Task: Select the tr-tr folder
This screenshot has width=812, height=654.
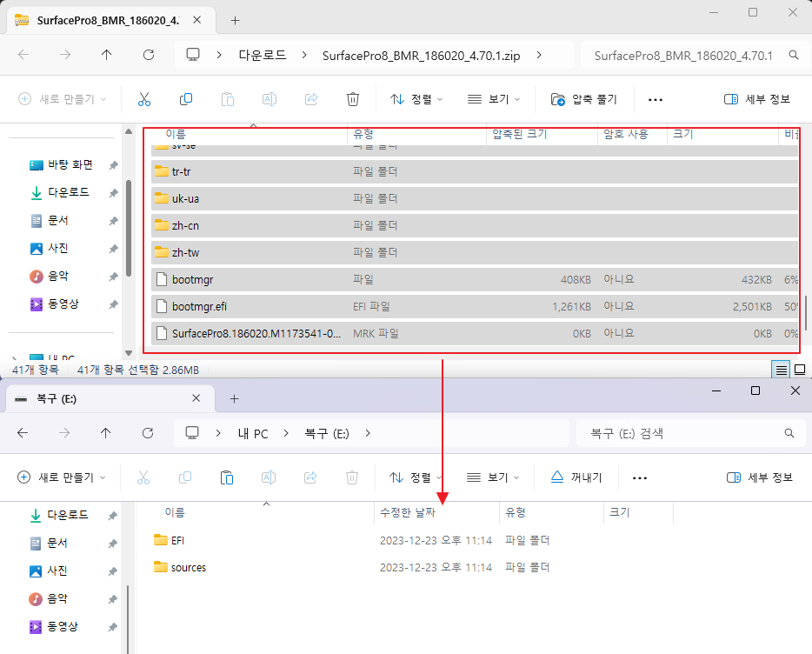Action: (475, 171)
